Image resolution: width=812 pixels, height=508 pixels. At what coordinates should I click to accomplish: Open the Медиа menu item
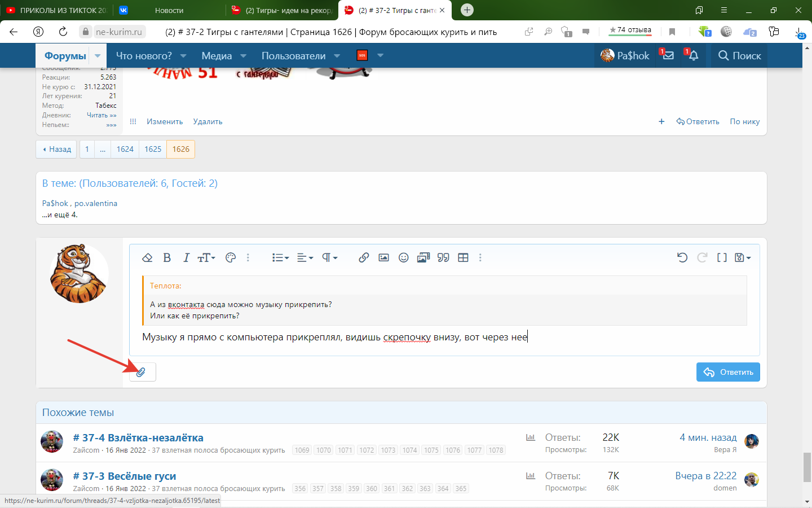click(x=217, y=55)
